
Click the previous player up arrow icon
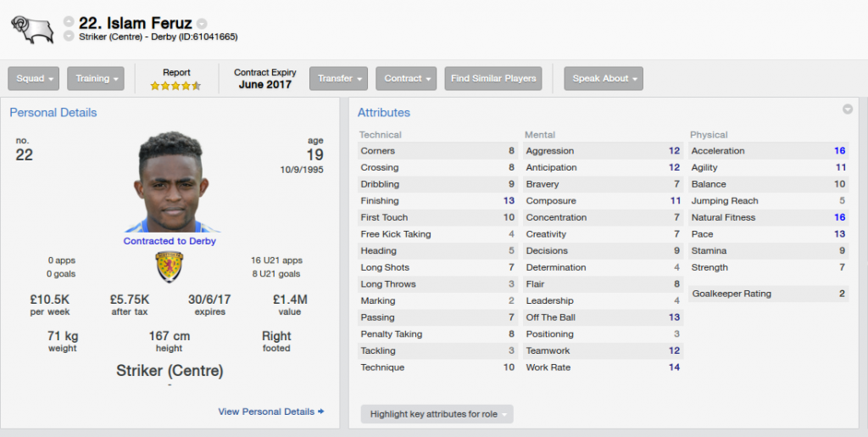[x=69, y=21]
